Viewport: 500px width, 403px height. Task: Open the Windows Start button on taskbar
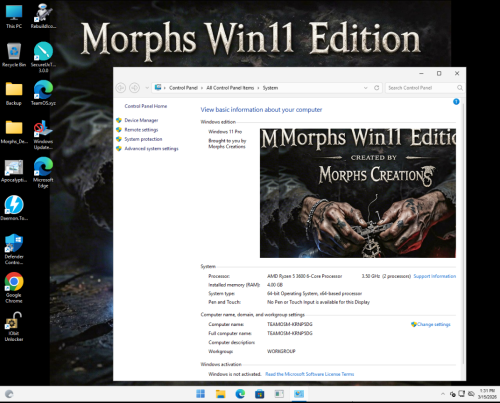(x=200, y=394)
